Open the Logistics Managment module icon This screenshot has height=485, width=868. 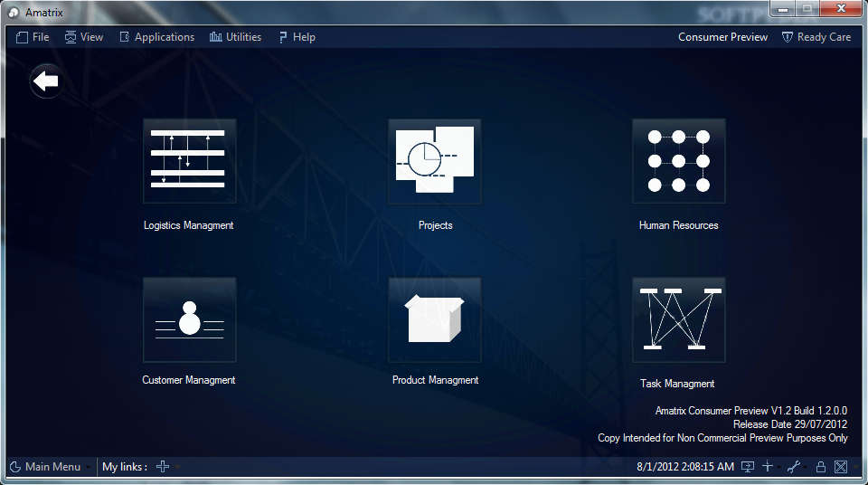pyautogui.click(x=189, y=160)
